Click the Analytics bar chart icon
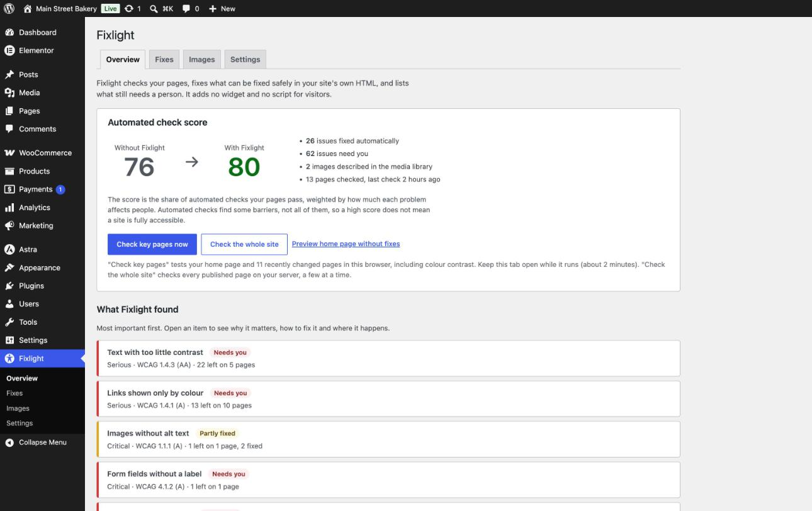 click(9, 208)
